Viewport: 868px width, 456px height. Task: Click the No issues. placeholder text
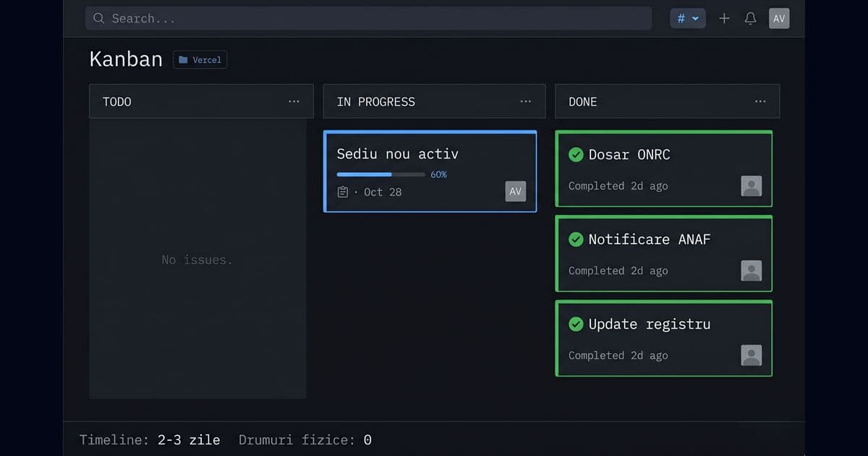197,260
